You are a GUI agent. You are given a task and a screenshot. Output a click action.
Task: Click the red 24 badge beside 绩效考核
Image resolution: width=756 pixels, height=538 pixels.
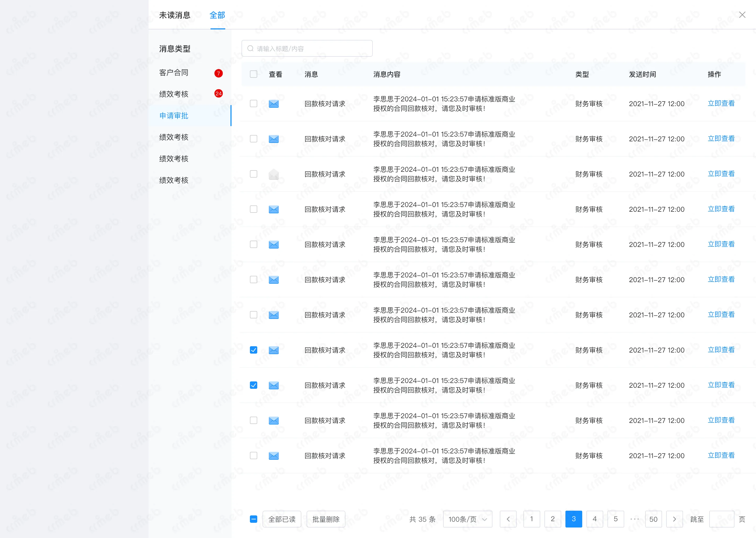click(218, 94)
